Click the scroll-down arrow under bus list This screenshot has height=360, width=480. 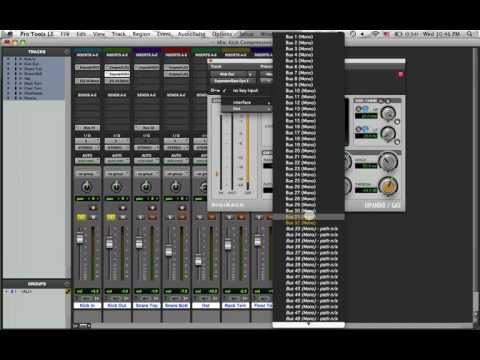pyautogui.click(x=308, y=324)
